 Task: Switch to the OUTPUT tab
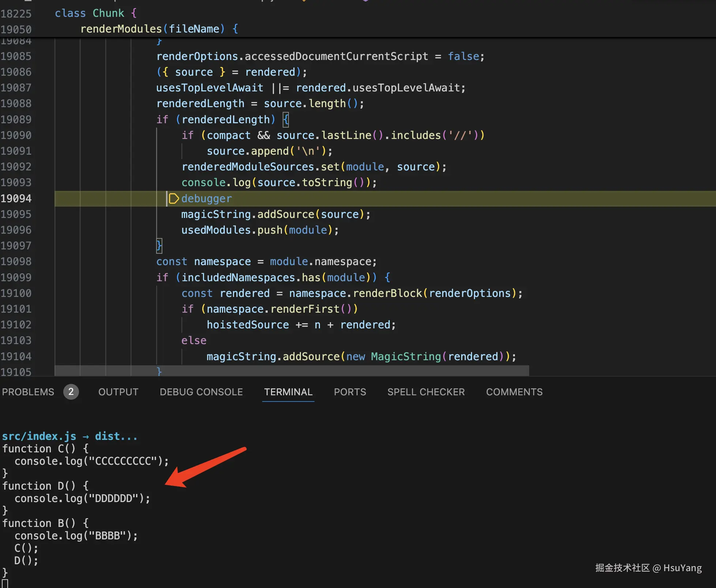point(118,392)
